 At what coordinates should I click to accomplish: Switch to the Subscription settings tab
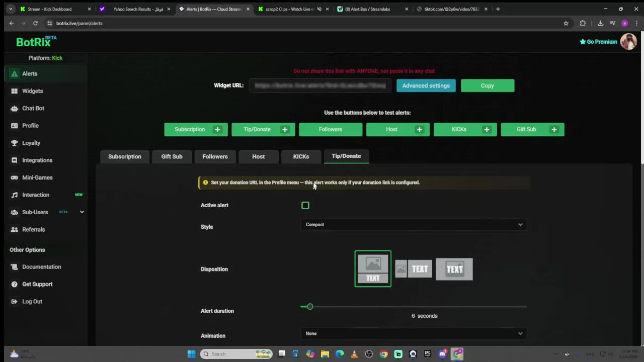(x=125, y=156)
